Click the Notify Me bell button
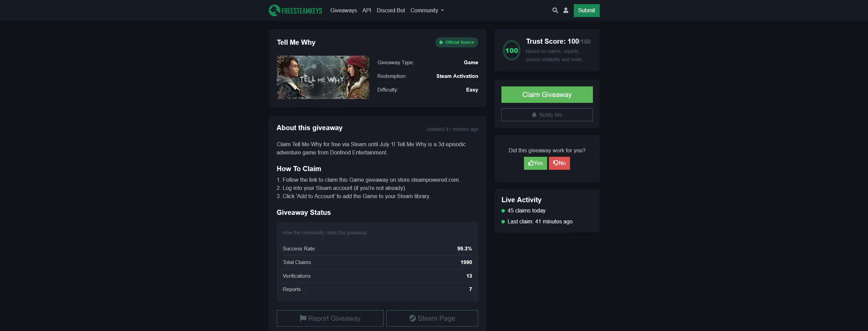 (x=547, y=115)
